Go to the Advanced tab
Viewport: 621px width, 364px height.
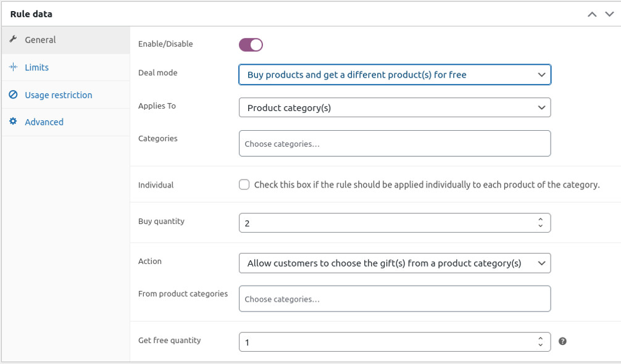coord(44,122)
